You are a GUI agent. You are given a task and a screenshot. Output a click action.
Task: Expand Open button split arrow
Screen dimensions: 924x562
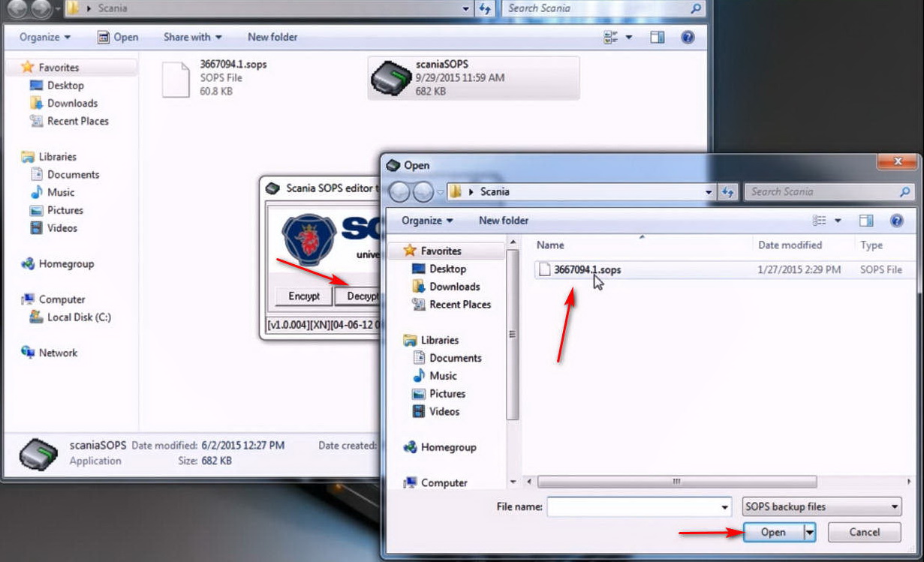(x=810, y=532)
